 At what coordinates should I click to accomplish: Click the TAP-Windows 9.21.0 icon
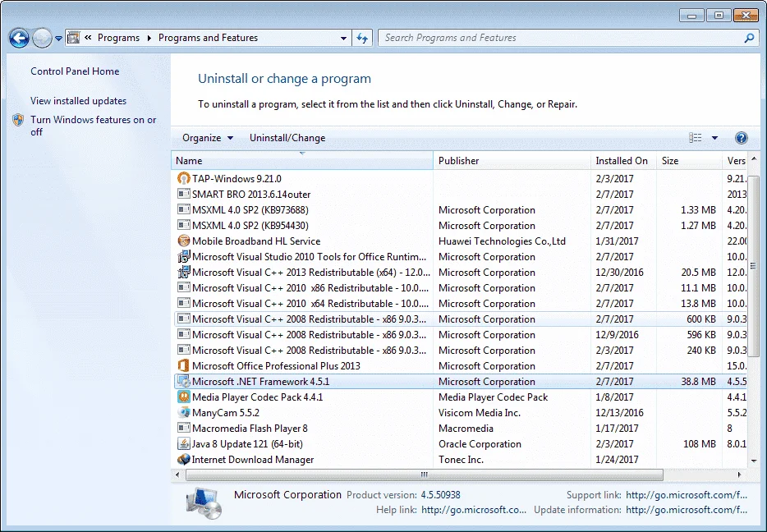point(183,178)
